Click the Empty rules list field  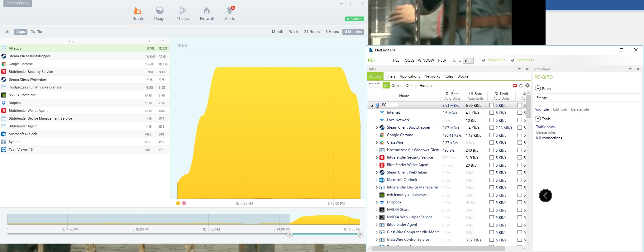[x=587, y=98]
